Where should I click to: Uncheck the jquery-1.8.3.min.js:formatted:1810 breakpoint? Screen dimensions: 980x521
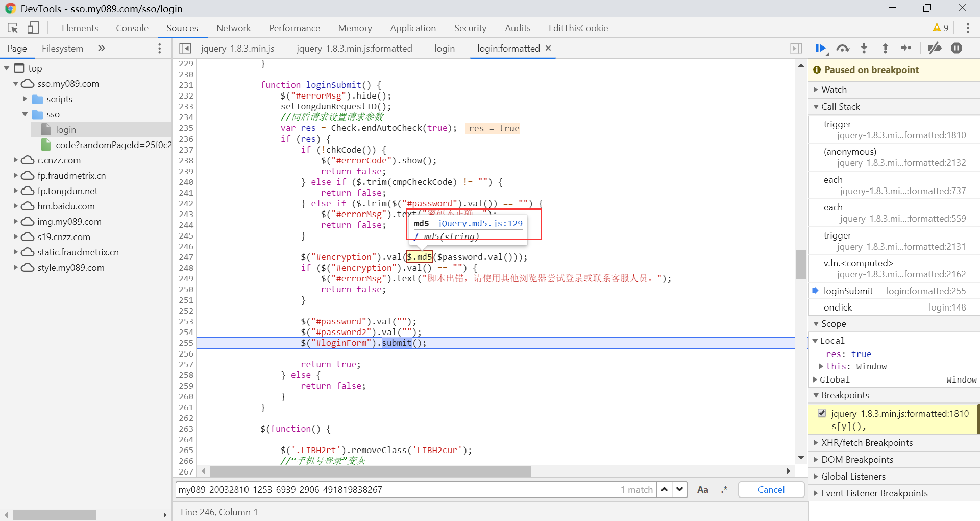(822, 413)
